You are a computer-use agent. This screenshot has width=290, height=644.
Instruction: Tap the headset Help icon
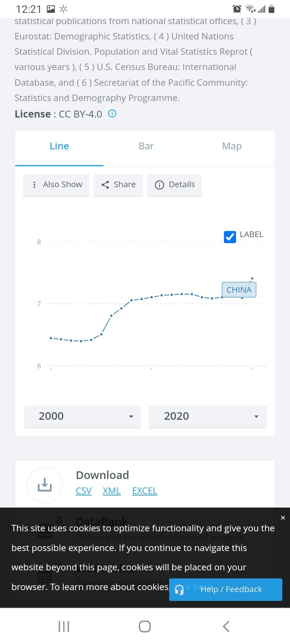180,590
